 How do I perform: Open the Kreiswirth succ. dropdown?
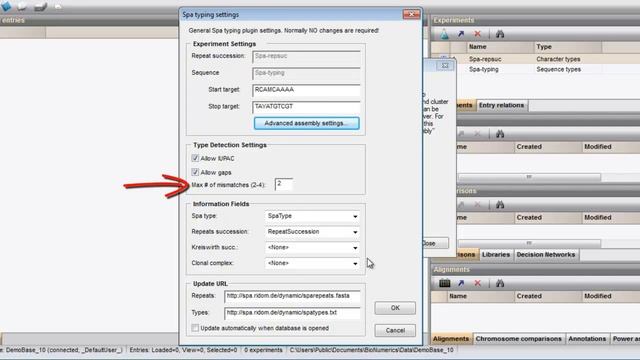(x=312, y=247)
